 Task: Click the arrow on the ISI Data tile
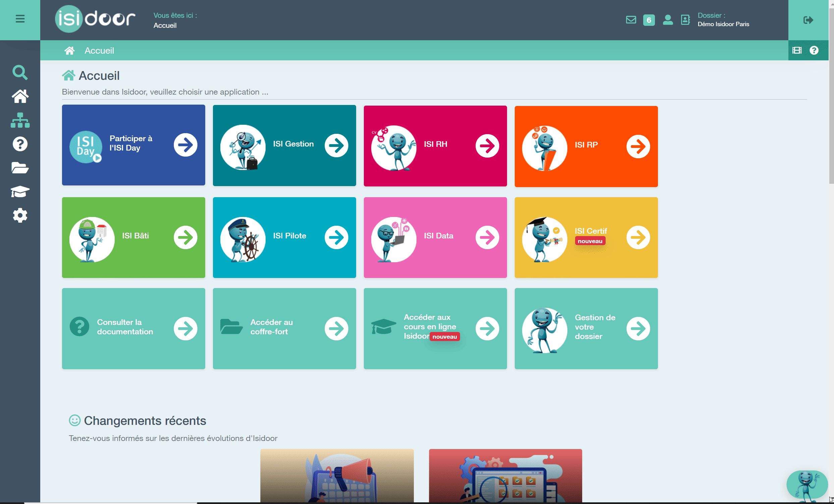pos(487,238)
